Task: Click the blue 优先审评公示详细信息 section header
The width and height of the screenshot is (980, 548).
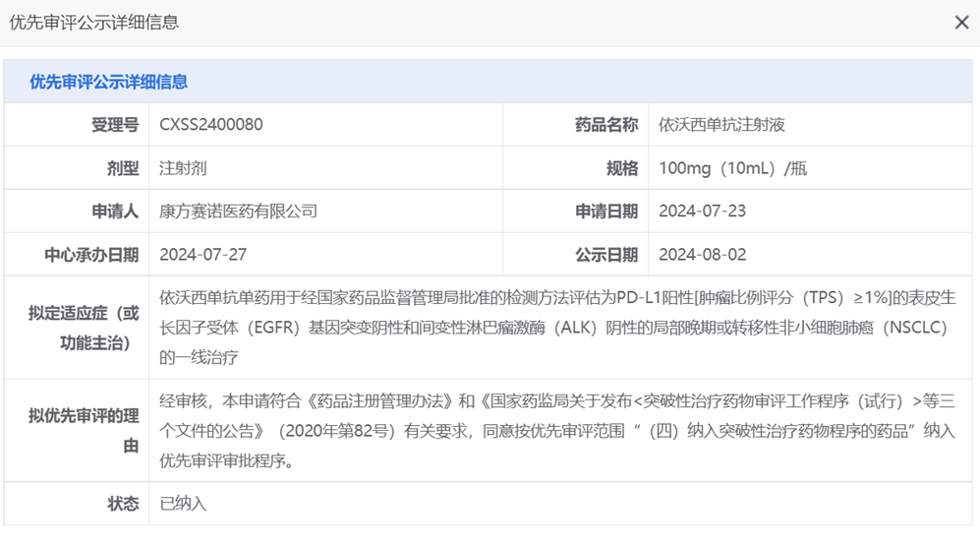Action: pos(109,82)
